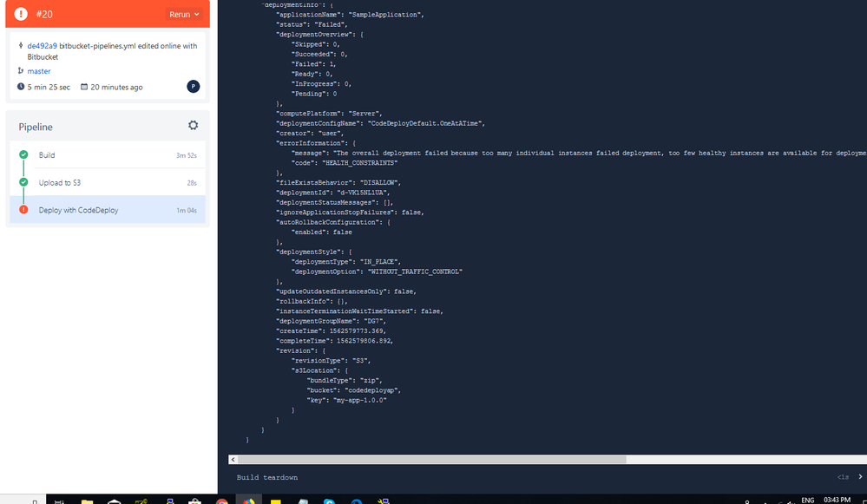Open Google Chrome from the taskbar
The width and height of the screenshot is (867, 504).
click(x=221, y=501)
